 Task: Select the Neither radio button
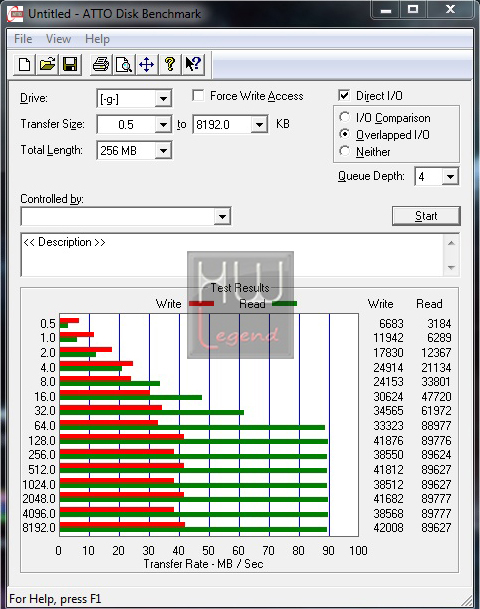click(x=344, y=151)
